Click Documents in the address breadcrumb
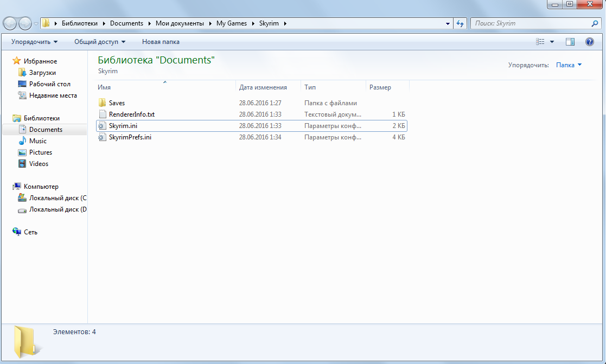This screenshot has height=364, width=606. click(126, 23)
